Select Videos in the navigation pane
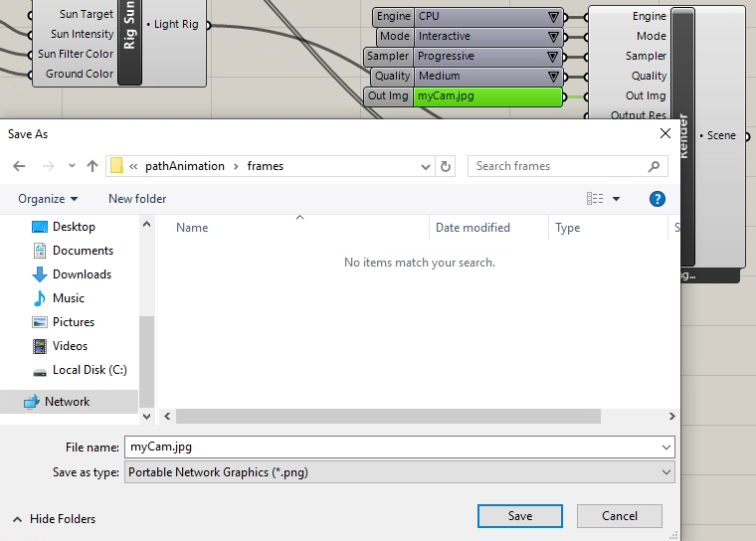 click(x=70, y=346)
